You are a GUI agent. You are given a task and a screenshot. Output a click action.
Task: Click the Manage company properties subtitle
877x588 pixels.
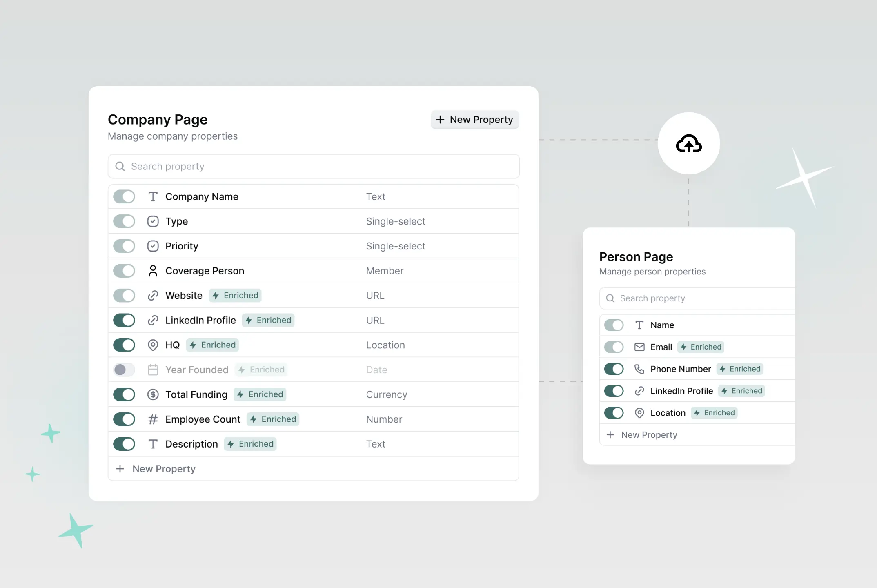[173, 136]
